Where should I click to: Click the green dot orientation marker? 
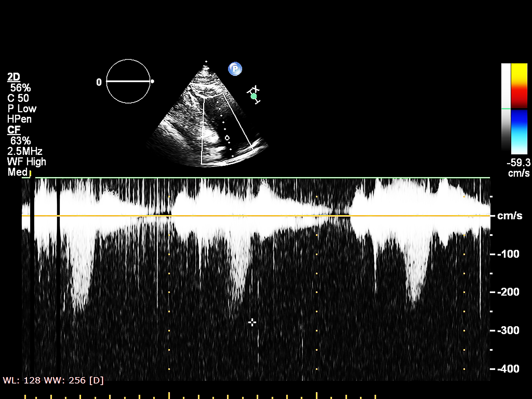(254, 96)
